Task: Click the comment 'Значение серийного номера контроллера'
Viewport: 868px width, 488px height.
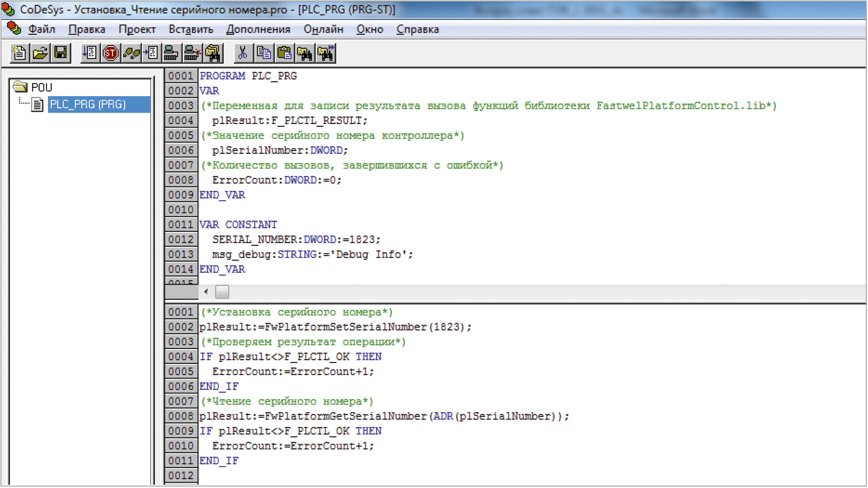Action: [332, 135]
